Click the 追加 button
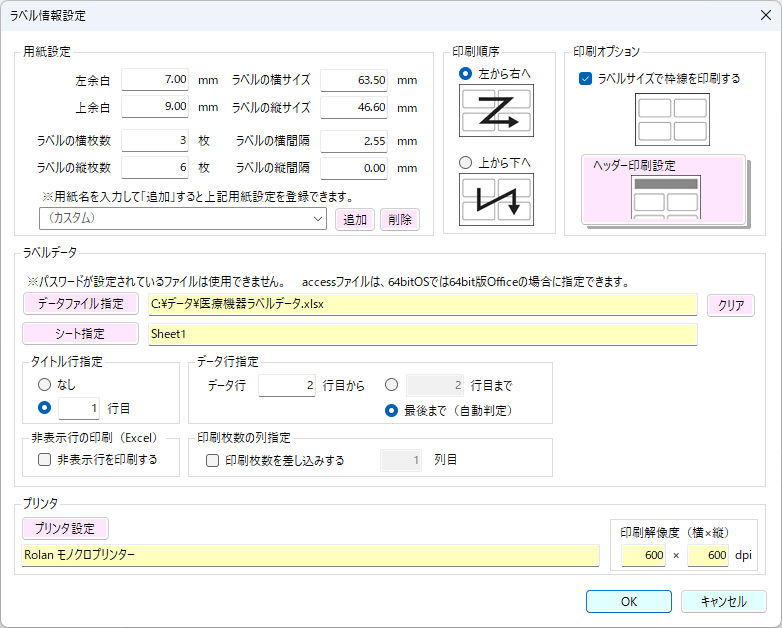Screen dimensions: 782x628 [355, 219]
